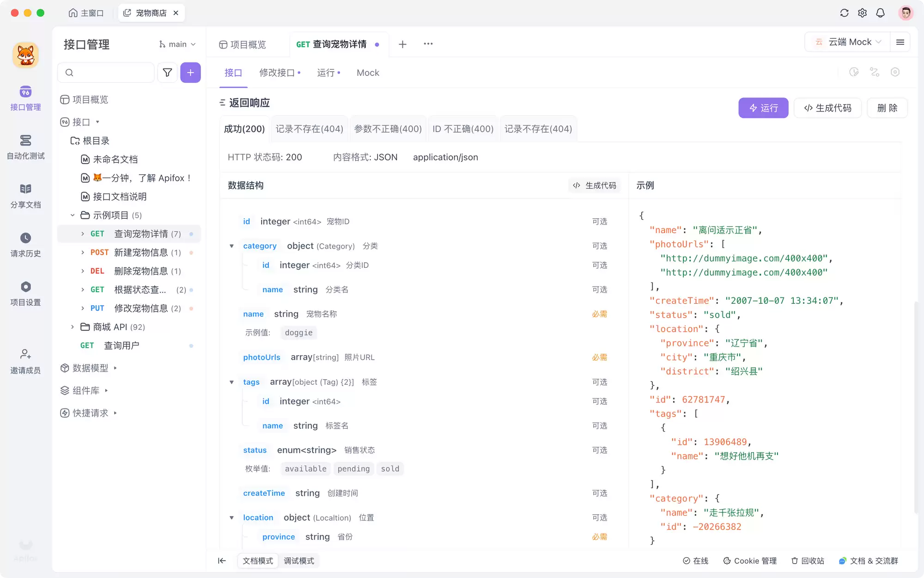Open 邀请成员 in the sidebar
The height and width of the screenshot is (578, 924).
tap(25, 362)
